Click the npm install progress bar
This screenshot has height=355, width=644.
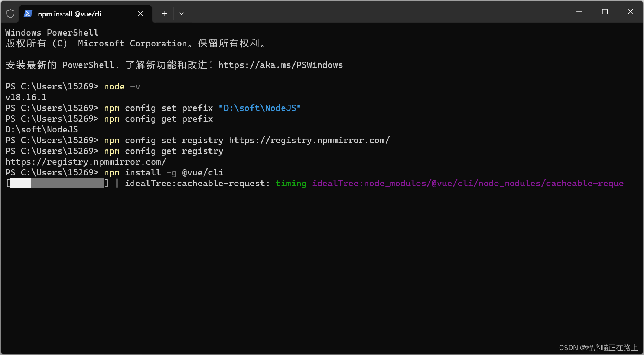click(57, 183)
